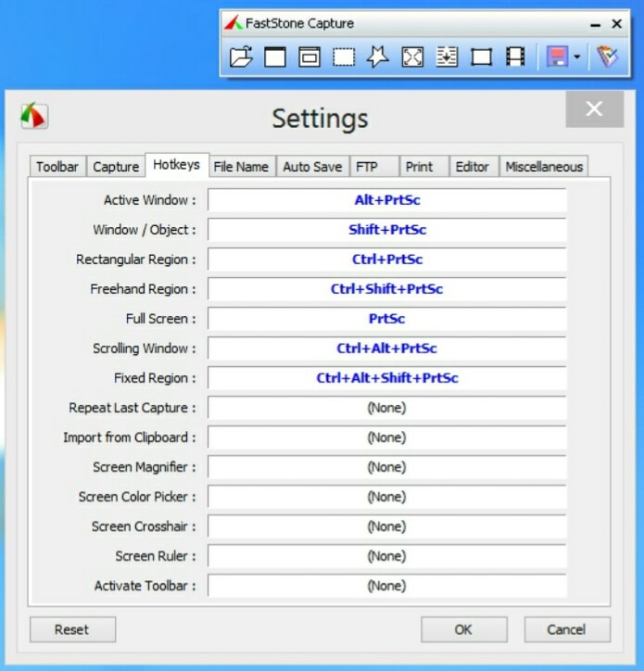
Task: Open the Miscellaneous tab
Action: pos(544,167)
